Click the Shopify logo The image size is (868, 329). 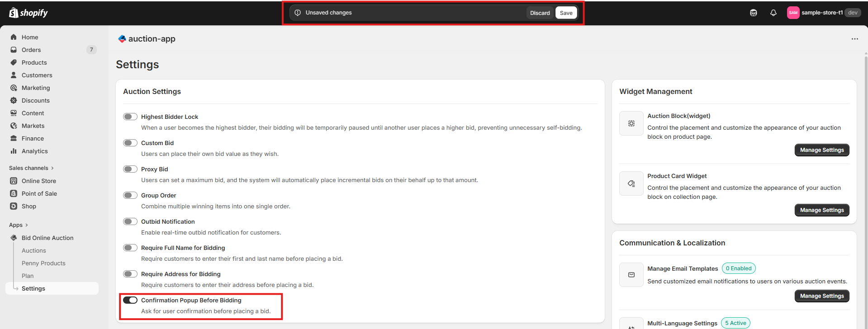[28, 13]
